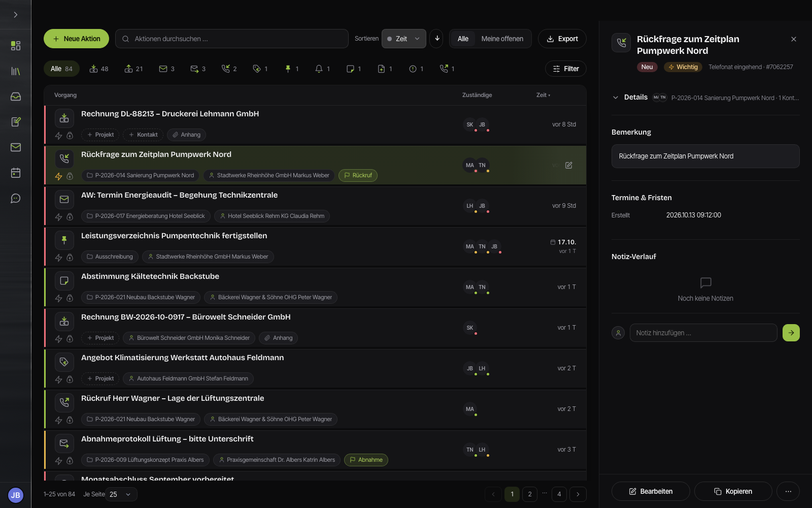Image resolution: width=812 pixels, height=508 pixels.
Task: Open the Zeit sort dropdown
Action: click(403, 39)
